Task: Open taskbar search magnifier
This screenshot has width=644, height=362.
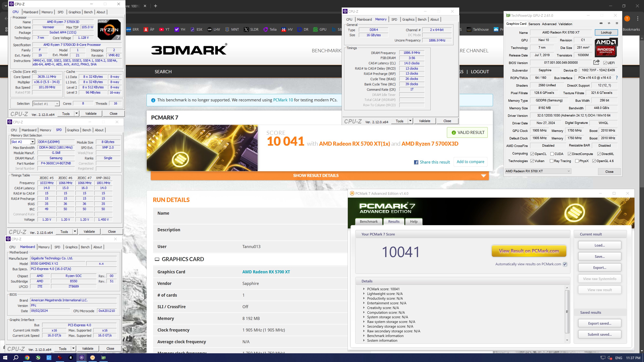Action: [16, 357]
